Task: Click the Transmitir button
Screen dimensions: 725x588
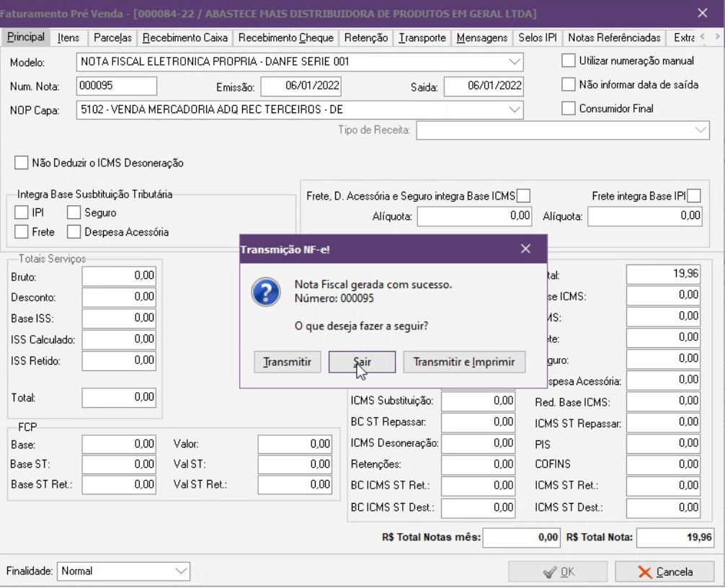Action: [287, 362]
